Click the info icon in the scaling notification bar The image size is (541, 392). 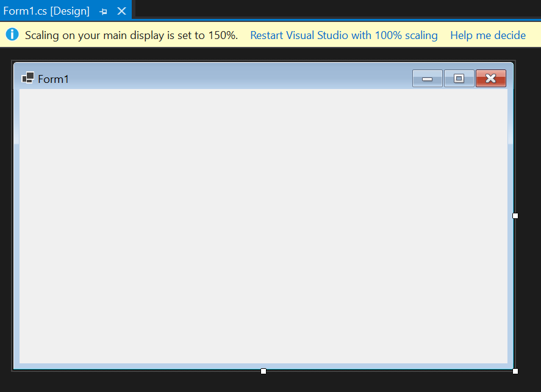pyautogui.click(x=12, y=35)
